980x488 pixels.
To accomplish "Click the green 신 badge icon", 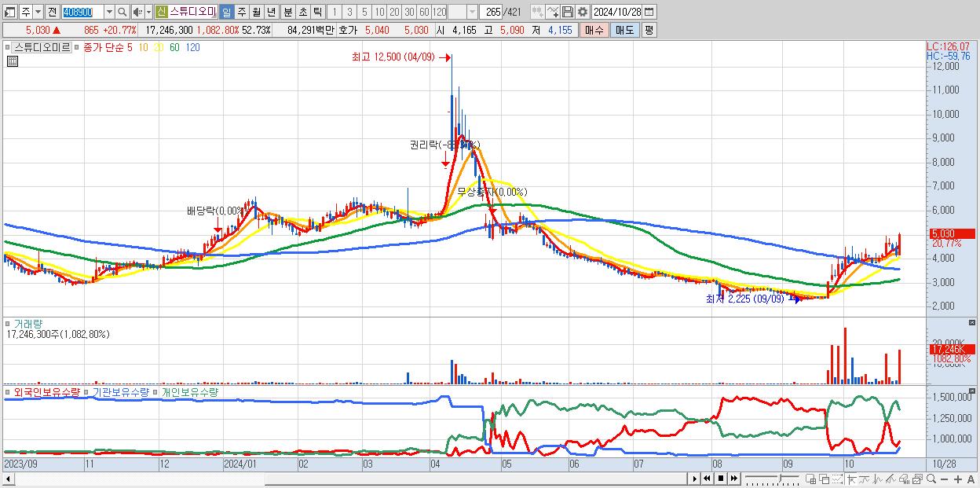I will pos(162,12).
